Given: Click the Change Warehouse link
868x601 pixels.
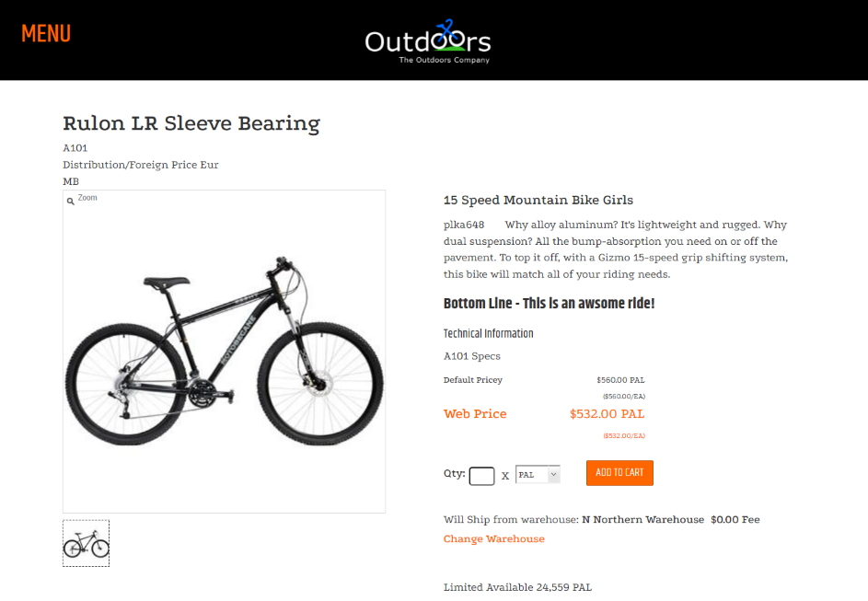Looking at the screenshot, I should click(x=493, y=539).
